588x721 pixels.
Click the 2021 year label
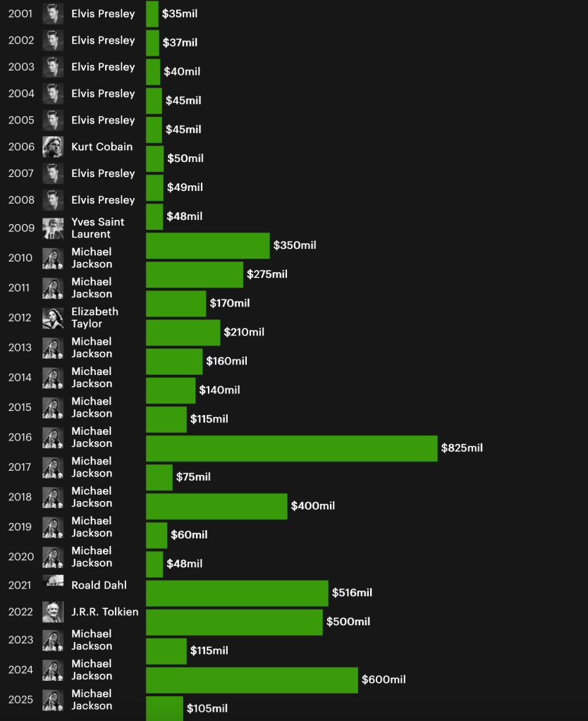click(20, 585)
